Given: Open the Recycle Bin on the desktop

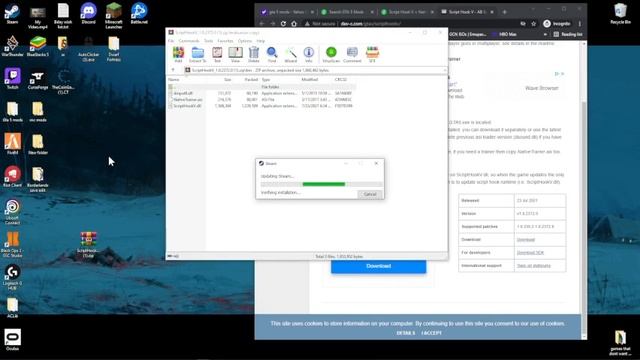Looking at the screenshot, I should click(620, 13).
